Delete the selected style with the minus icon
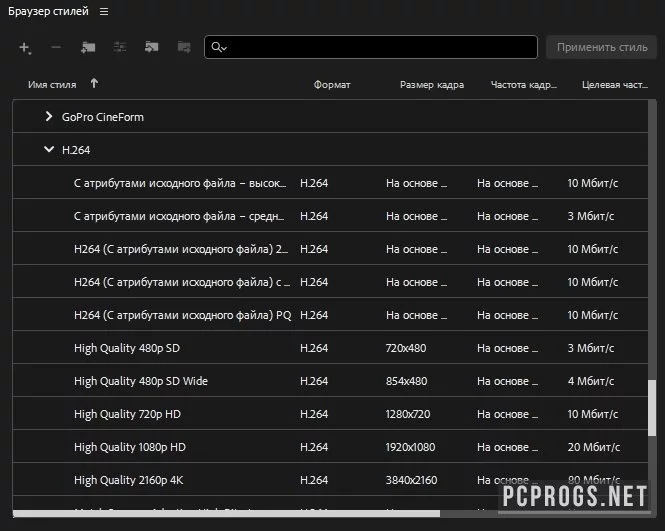Viewport: 665px width, 531px height. (56, 47)
